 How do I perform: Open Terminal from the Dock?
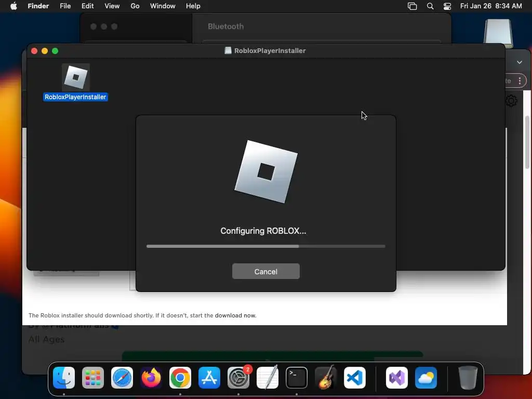point(297,378)
